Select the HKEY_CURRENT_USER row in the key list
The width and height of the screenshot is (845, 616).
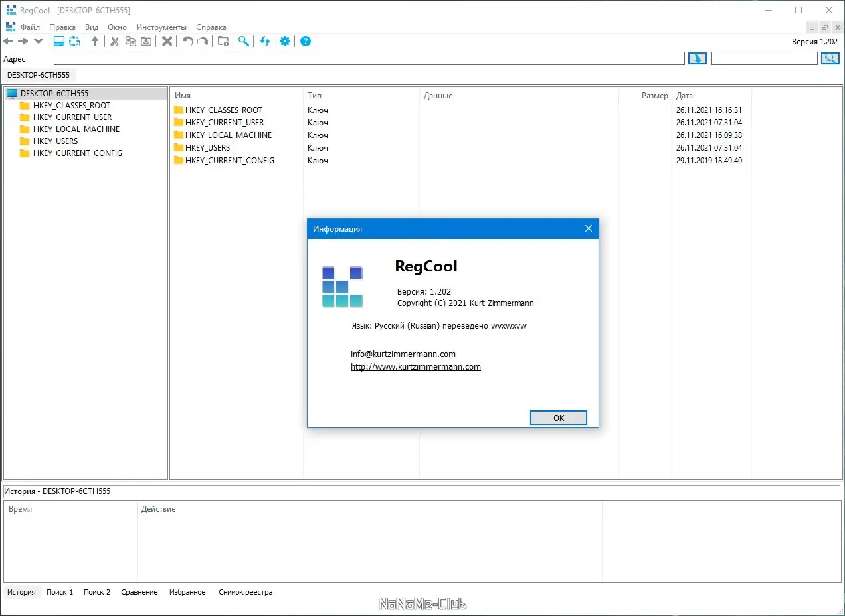458,123
